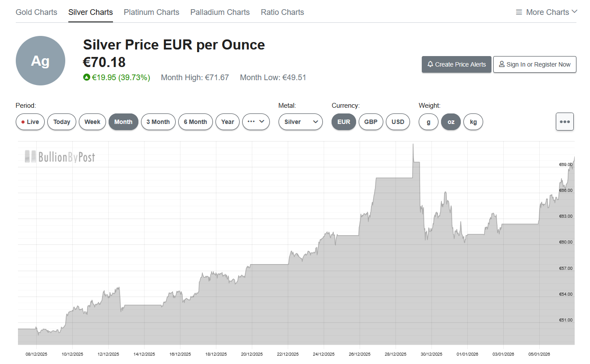Click the €66.00 price axis label
Screen dimensions: 590x364
(566, 191)
